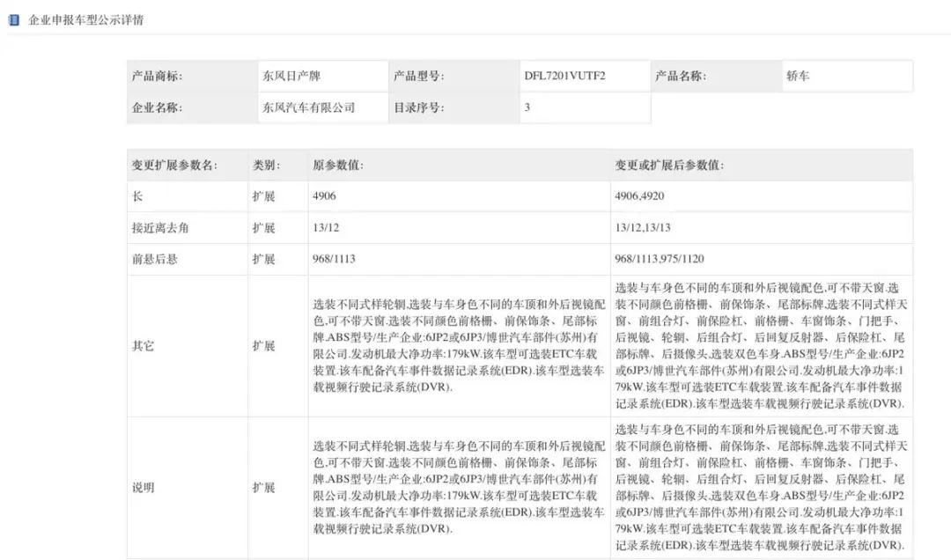Select company name 东风汽车有限公司
This screenshot has width=951, height=560.
pos(309,107)
